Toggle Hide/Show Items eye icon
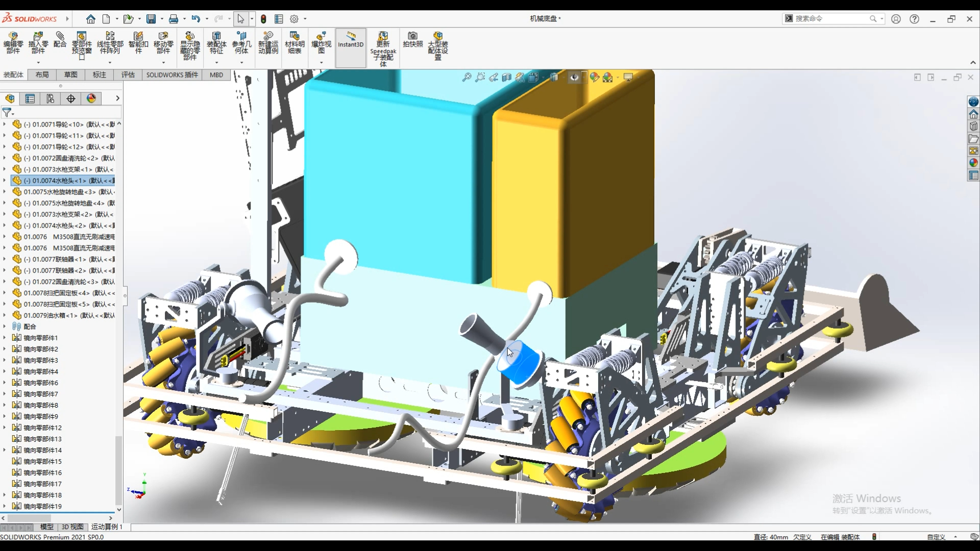 [x=574, y=77]
